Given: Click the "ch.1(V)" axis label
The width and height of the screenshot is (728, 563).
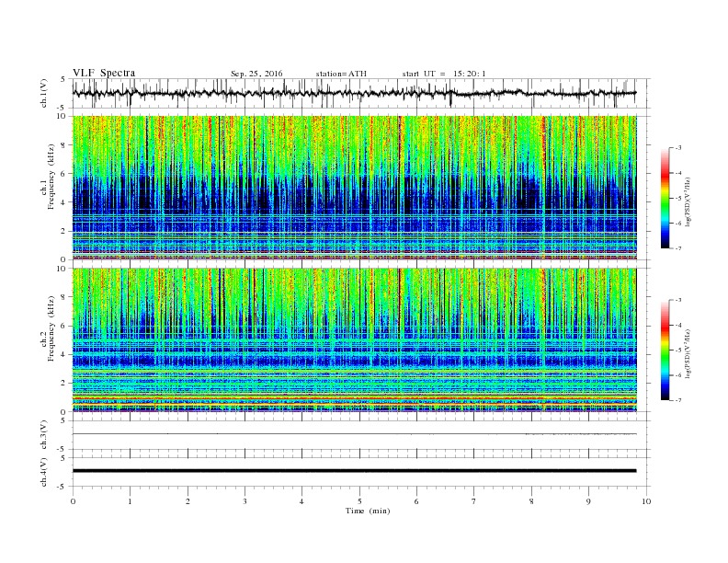Looking at the screenshot, I should pyautogui.click(x=44, y=95).
